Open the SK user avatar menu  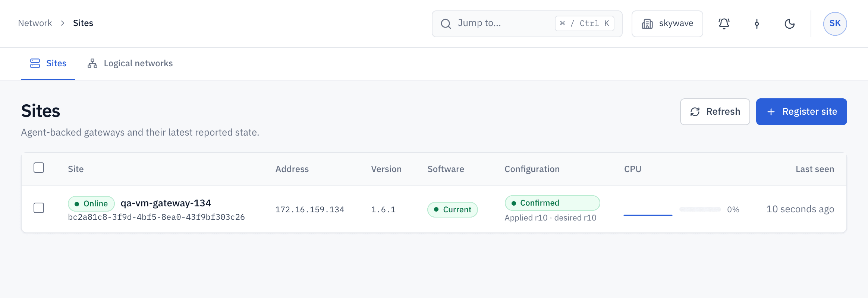click(x=835, y=24)
